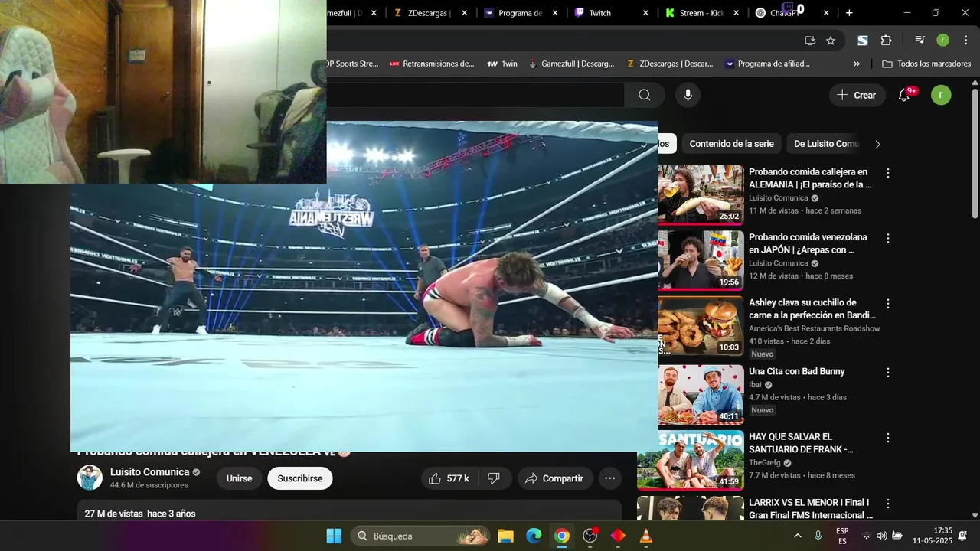The image size is (980, 551).
Task: Open Chrome three-dot menu
Action: click(965, 41)
